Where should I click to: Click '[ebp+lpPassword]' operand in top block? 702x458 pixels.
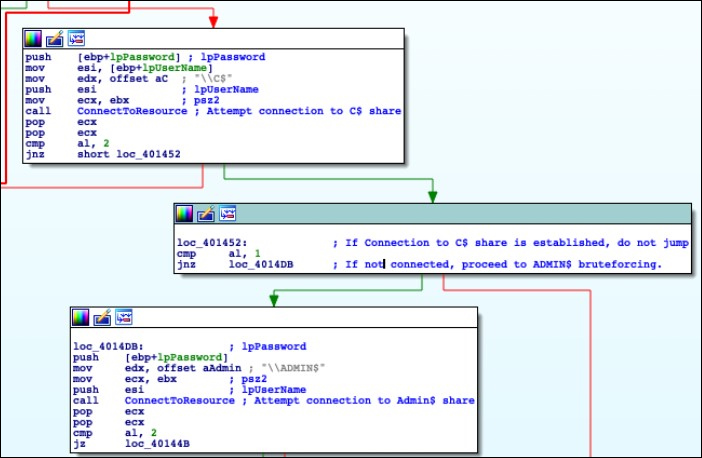pyautogui.click(x=129, y=57)
